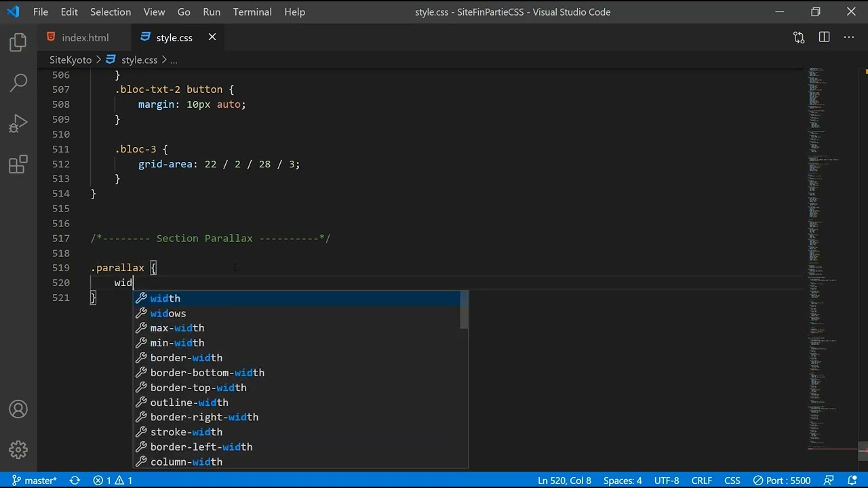Choose the min-width suggestion
The height and width of the screenshot is (488, 868).
pyautogui.click(x=296, y=343)
